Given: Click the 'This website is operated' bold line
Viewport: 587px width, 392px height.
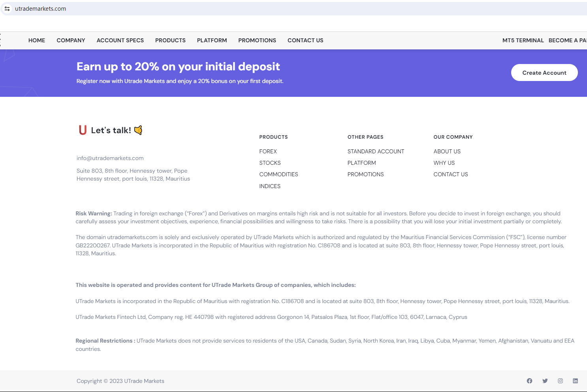Looking at the screenshot, I should (x=216, y=285).
